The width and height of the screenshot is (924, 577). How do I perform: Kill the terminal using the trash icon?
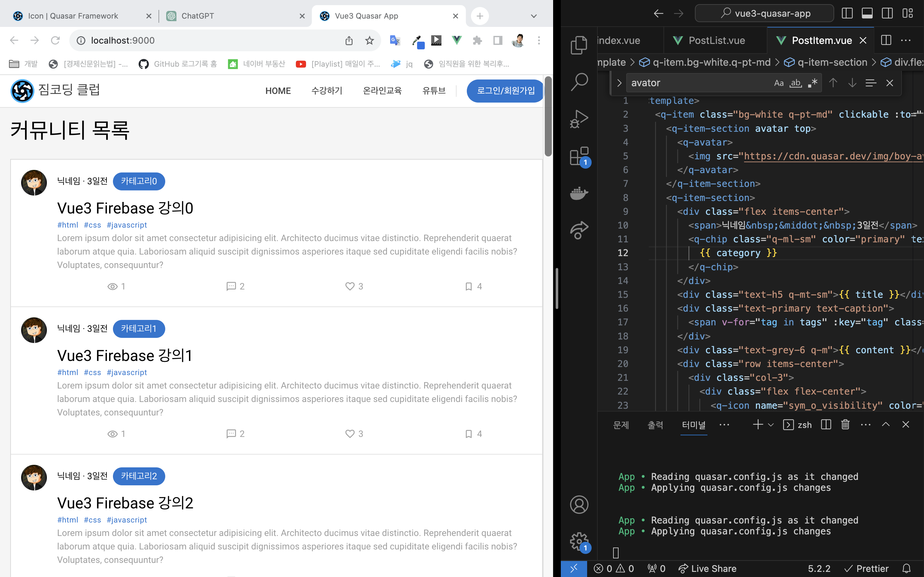[845, 424]
